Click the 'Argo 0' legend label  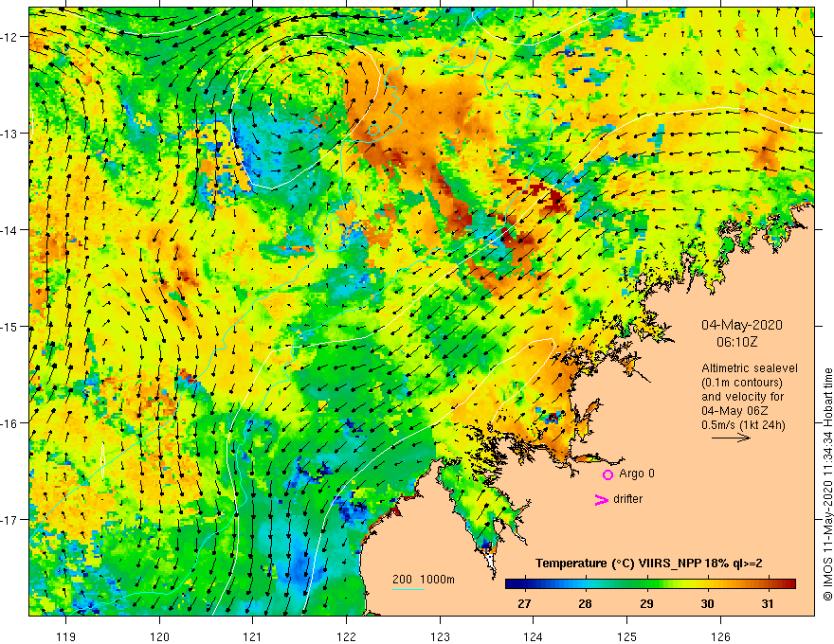tap(637, 474)
